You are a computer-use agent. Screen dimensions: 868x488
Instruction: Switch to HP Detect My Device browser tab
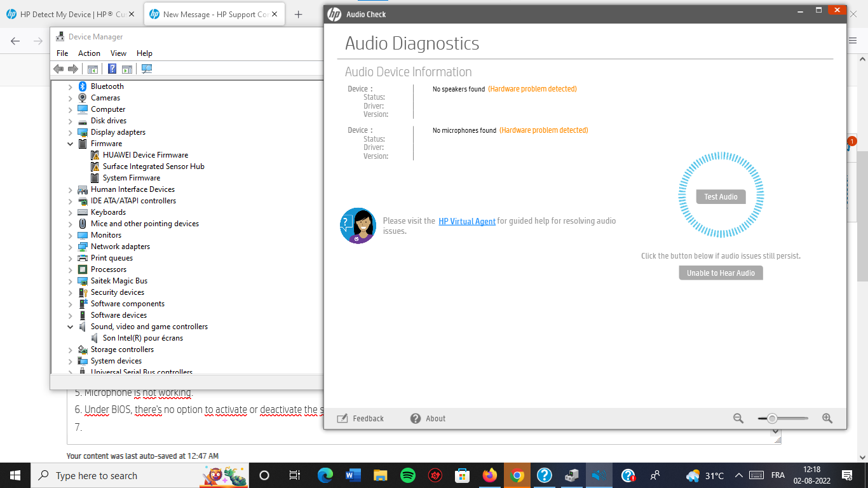tap(71, 14)
